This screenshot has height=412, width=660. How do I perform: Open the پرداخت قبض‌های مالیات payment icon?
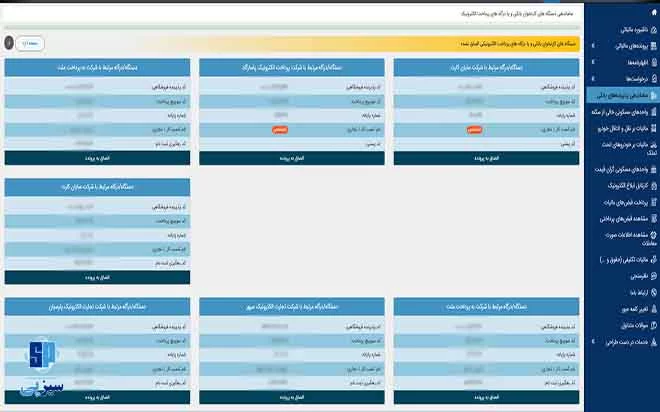651,202
